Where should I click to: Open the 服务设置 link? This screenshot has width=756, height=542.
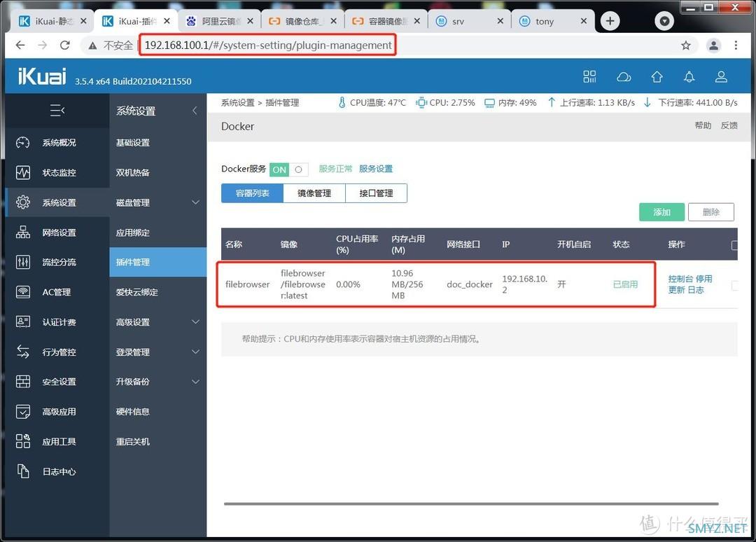tap(376, 169)
